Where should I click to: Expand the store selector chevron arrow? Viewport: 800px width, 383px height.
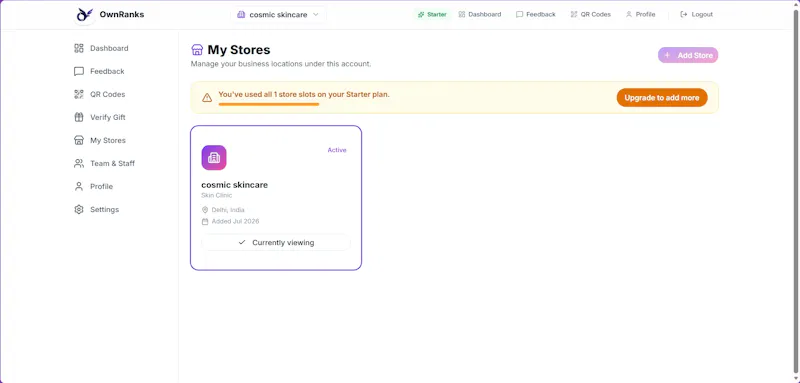coord(315,15)
